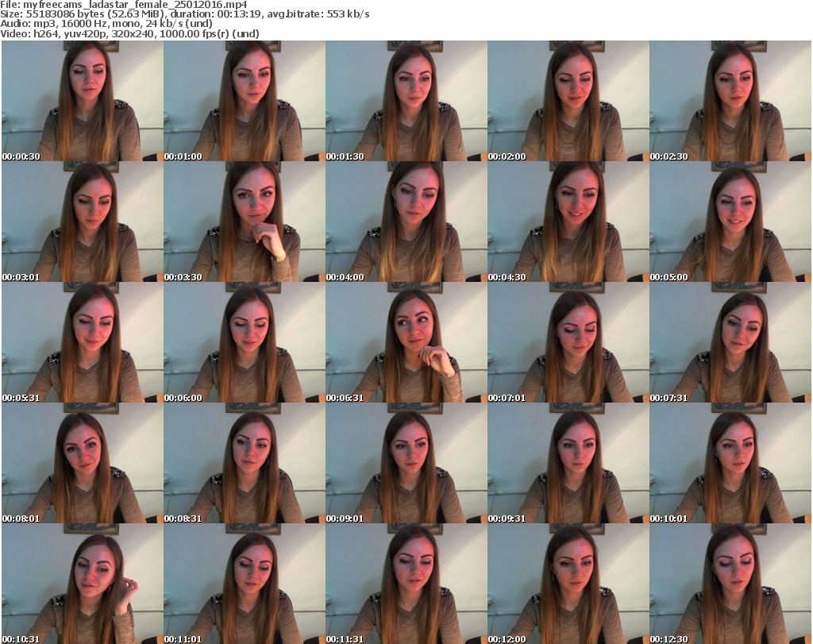The image size is (813, 644).
Task: Click the thumbnail stamped 00:02:00
Action: click(568, 101)
